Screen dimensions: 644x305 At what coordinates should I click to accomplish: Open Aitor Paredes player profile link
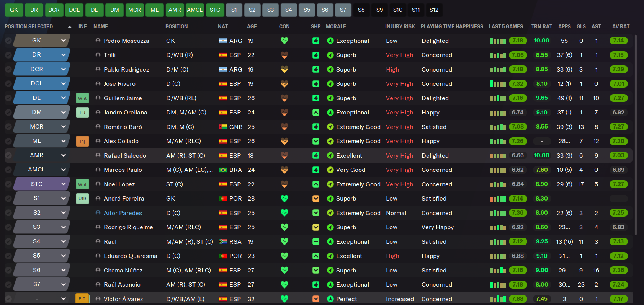(123, 213)
